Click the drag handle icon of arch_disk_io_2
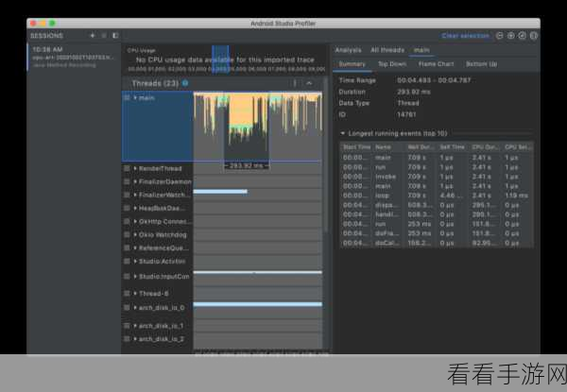This screenshot has height=392, width=567. (127, 339)
